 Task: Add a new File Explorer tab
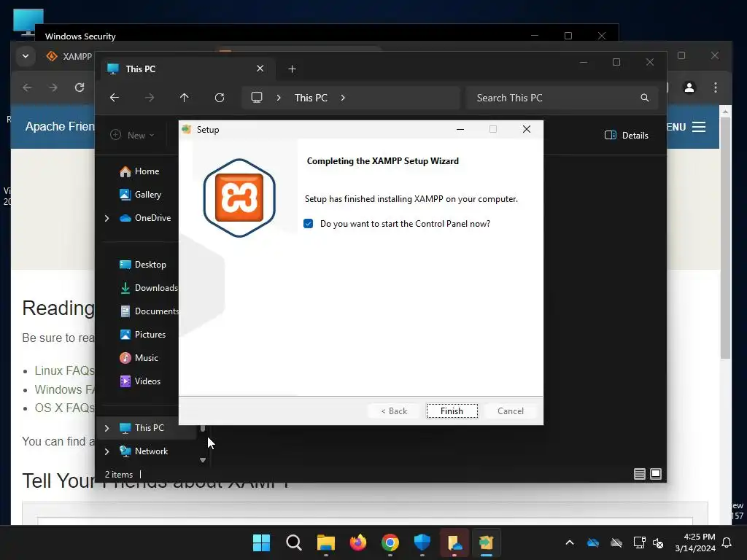click(292, 69)
